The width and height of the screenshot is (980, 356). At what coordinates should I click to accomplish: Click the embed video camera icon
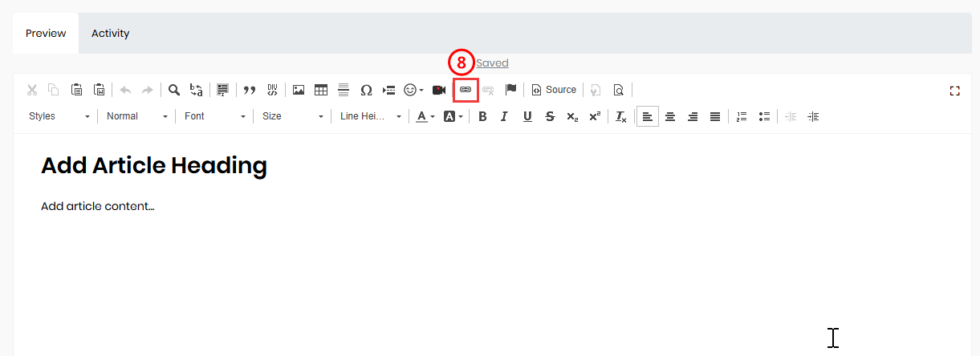[x=439, y=90]
